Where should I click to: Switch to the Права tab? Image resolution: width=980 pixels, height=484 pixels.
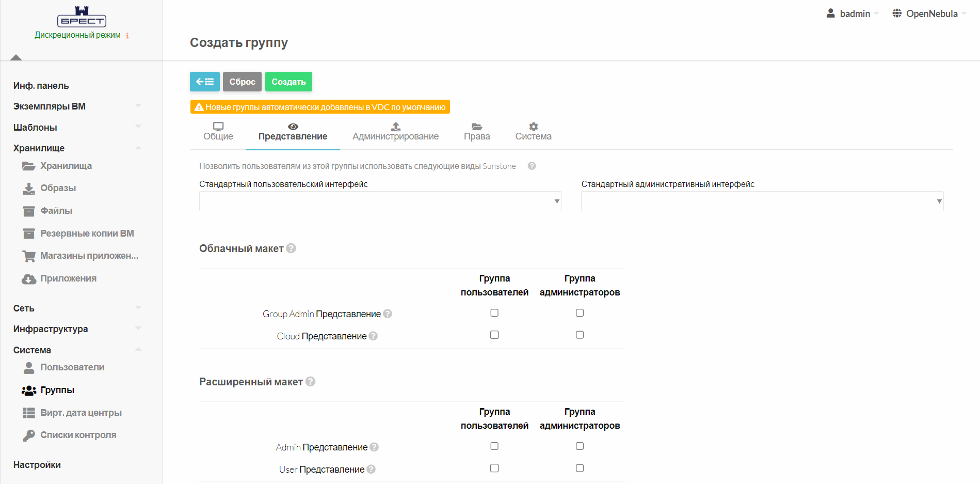[x=476, y=132]
